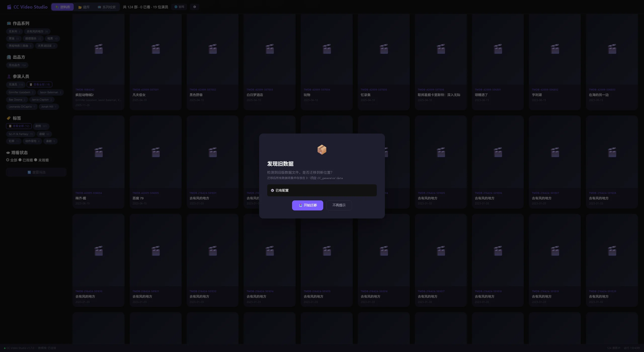Select the 无出品方 studio filter
Image resolution: width=644 pixels, height=352 pixels.
pyautogui.click(x=17, y=65)
